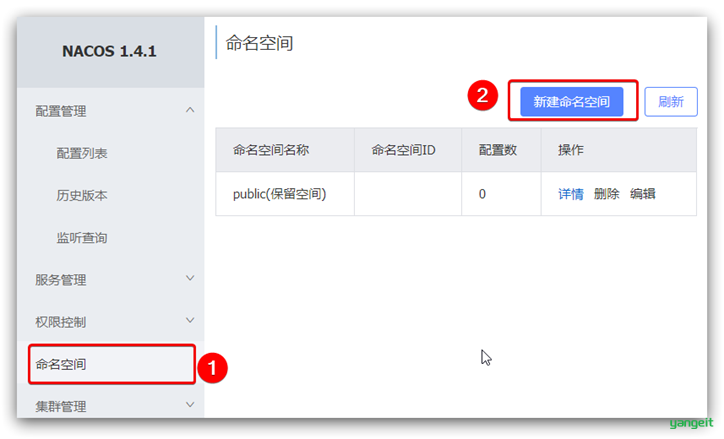Expand the 服务管理 menu chevron

pos(190,278)
